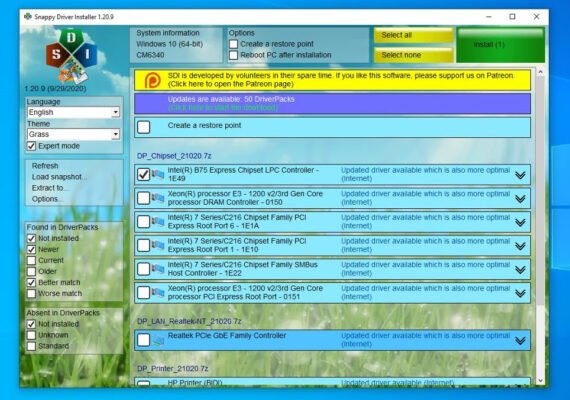Image resolution: width=570 pixels, height=400 pixels.
Task: Enable the Unknown filter checkbox
Action: pyautogui.click(x=31, y=335)
